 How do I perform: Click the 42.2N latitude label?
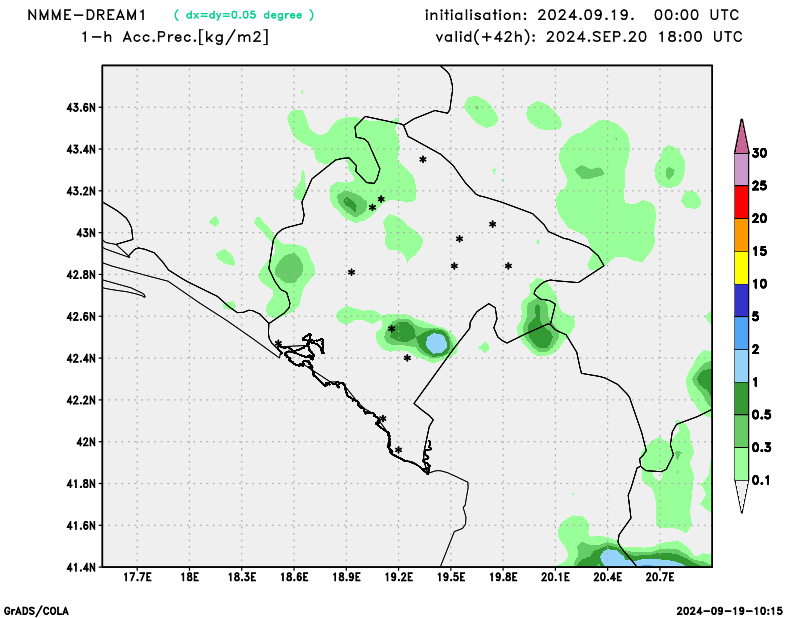pyautogui.click(x=81, y=400)
